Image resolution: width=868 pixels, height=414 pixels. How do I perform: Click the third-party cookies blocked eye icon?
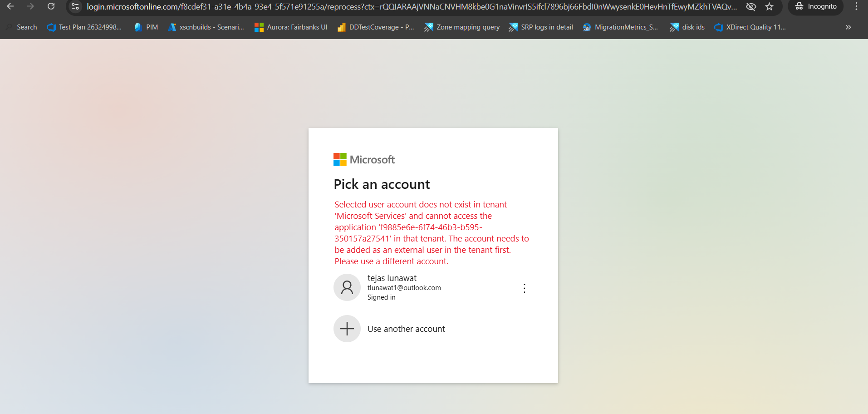[751, 6]
